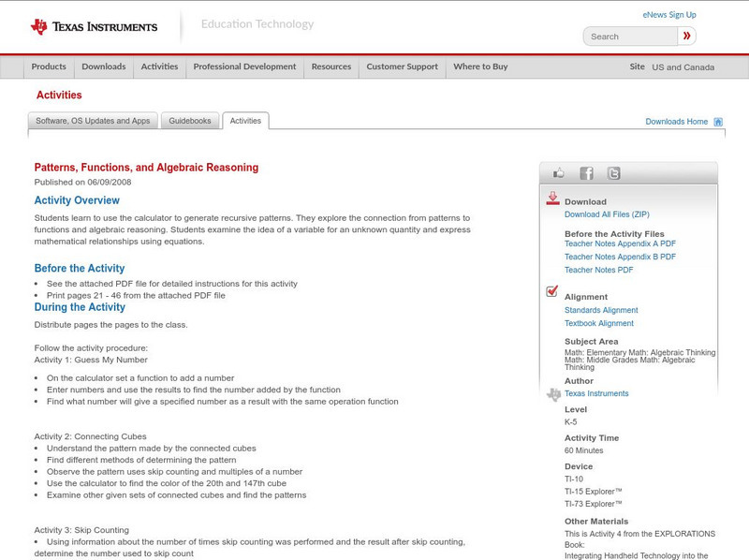Click the Downloads Home house icon
Viewport: 749px width, 560px height.
pyautogui.click(x=718, y=122)
